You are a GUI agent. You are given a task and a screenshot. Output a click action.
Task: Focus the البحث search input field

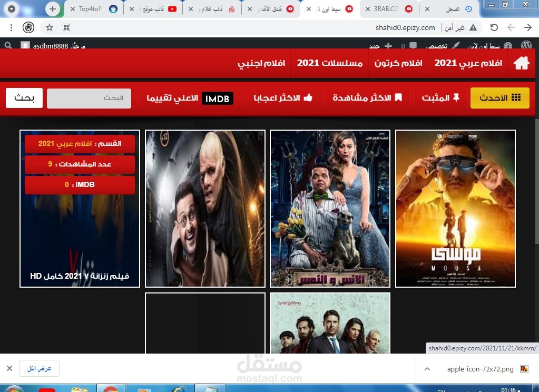(89, 99)
